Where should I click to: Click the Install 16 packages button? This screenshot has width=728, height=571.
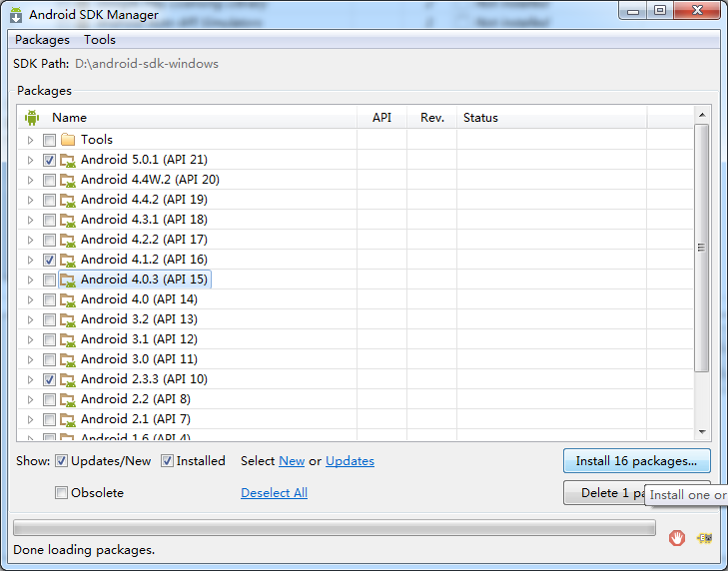636,461
